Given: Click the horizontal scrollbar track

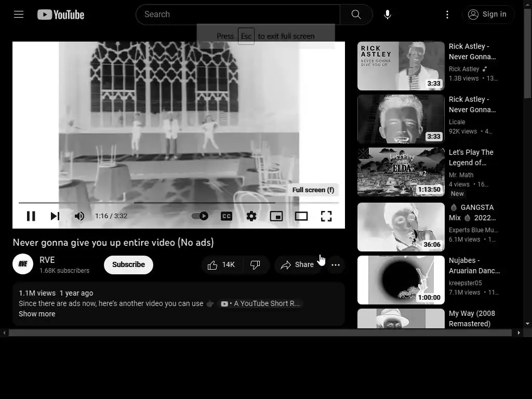Looking at the screenshot, I should [x=260, y=333].
